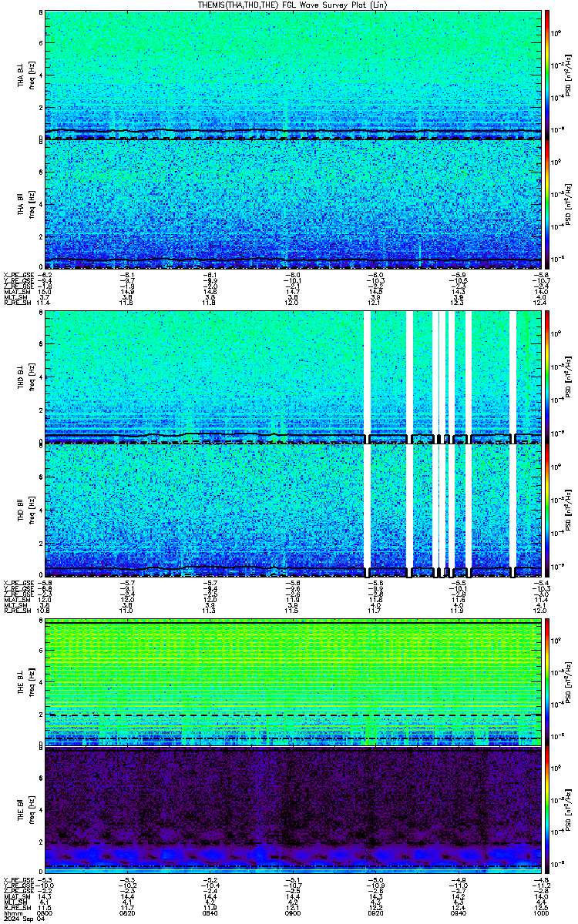This screenshot has width=578, height=924.
Task: Click the PSD [nT²/Hz] label beside THD BL panel
Action: (570, 378)
